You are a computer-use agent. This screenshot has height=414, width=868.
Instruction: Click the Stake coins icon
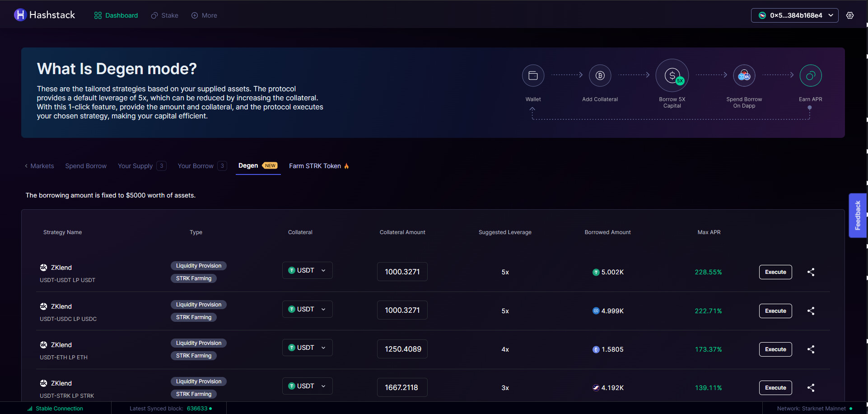pyautogui.click(x=154, y=15)
